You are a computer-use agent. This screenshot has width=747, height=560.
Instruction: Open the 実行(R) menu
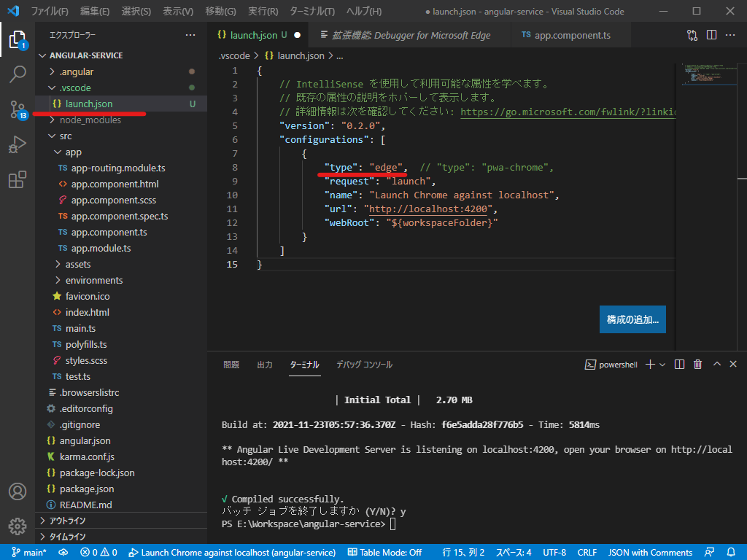[x=263, y=11]
